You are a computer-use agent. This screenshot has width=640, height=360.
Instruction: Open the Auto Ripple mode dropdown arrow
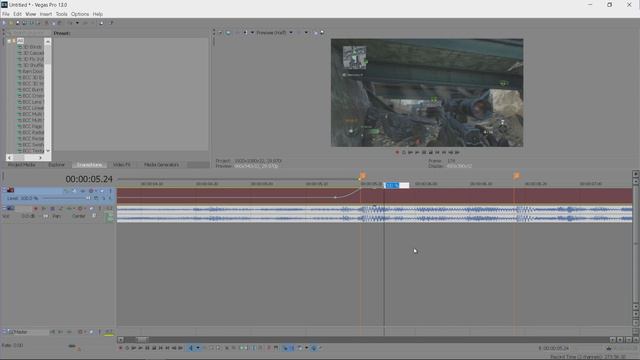307,348
